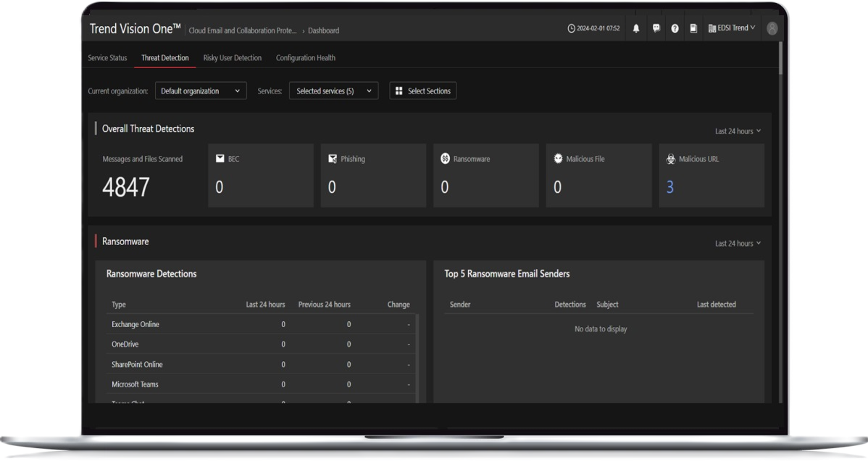The width and height of the screenshot is (868, 462).
Task: Click the 2024-02-01 07:52 timestamp
Action: click(598, 28)
